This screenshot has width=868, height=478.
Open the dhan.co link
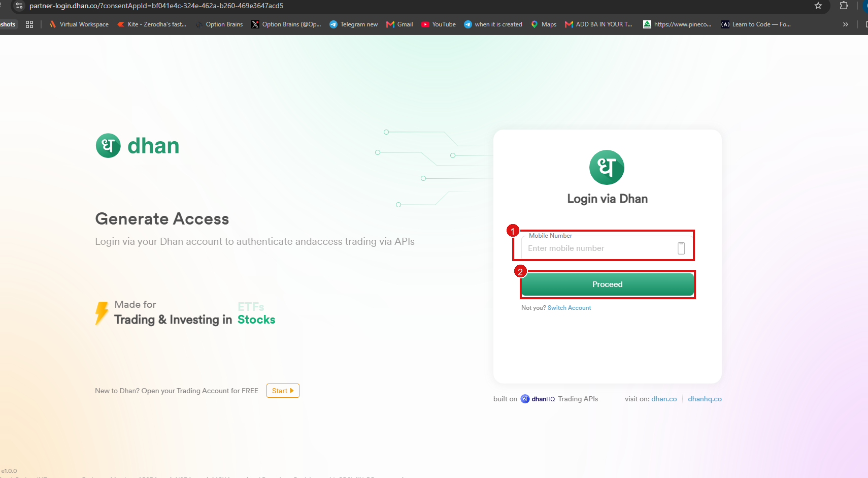click(x=664, y=399)
